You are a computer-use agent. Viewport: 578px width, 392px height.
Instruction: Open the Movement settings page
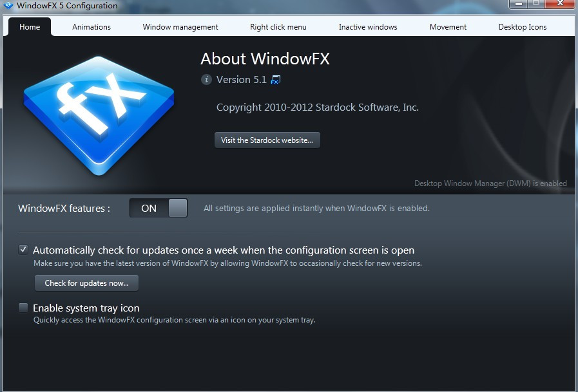click(x=448, y=26)
